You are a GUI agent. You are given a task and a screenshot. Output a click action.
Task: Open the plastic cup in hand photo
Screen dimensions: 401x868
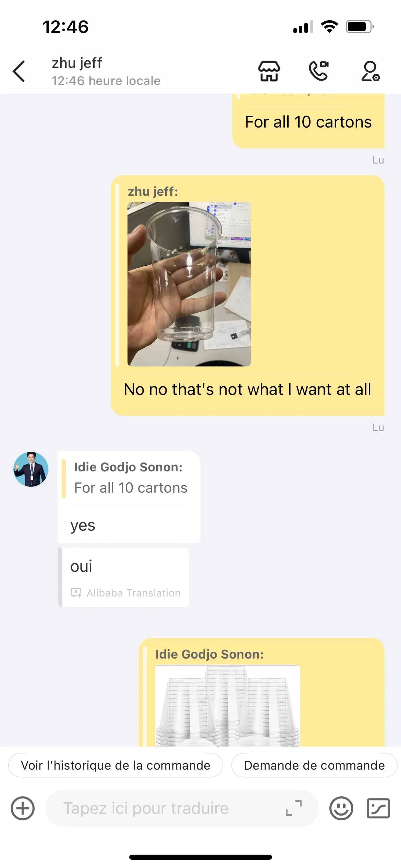[x=189, y=284]
